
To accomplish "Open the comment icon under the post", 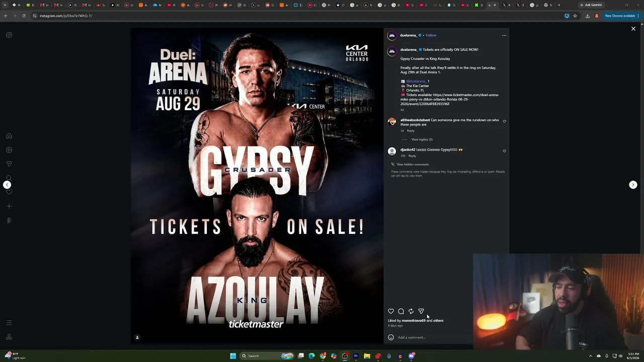I will click(401, 311).
